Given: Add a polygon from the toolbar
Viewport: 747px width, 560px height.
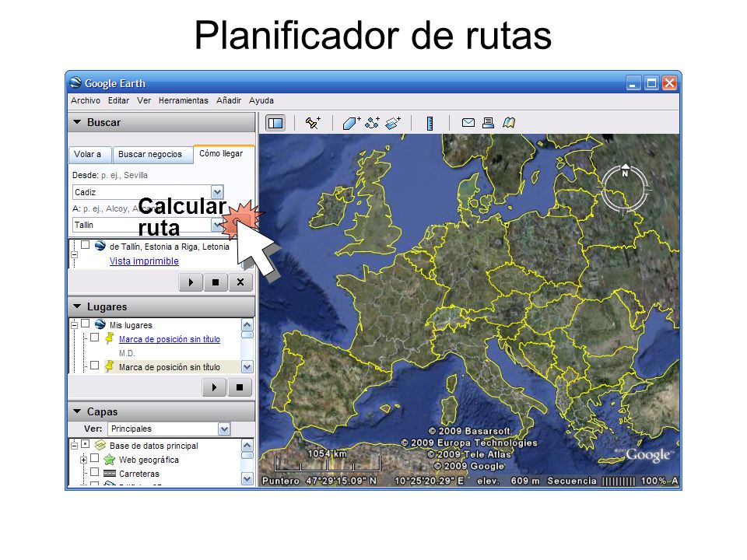Looking at the screenshot, I should point(351,123).
